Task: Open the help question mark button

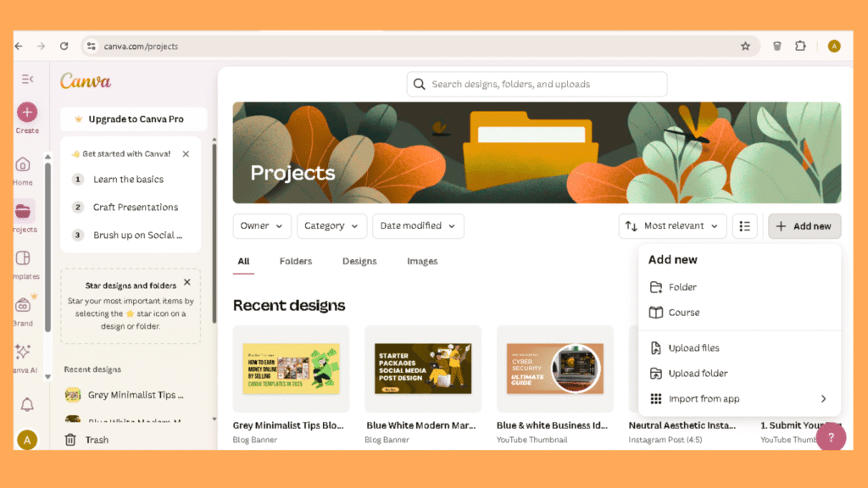Action: (831, 437)
